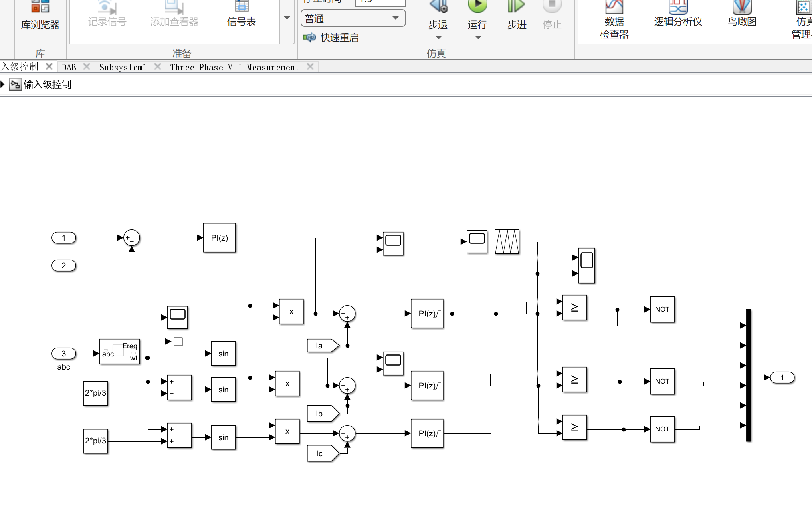Open the simulation mode dropdown showing 普通
This screenshot has width=812, height=511.
pyautogui.click(x=353, y=18)
